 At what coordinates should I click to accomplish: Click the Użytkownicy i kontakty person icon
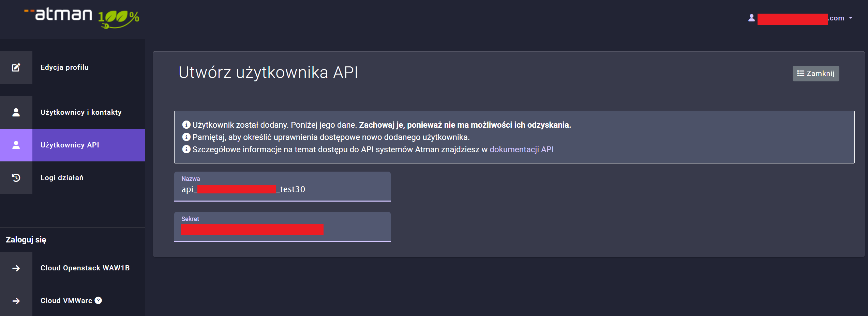16,112
